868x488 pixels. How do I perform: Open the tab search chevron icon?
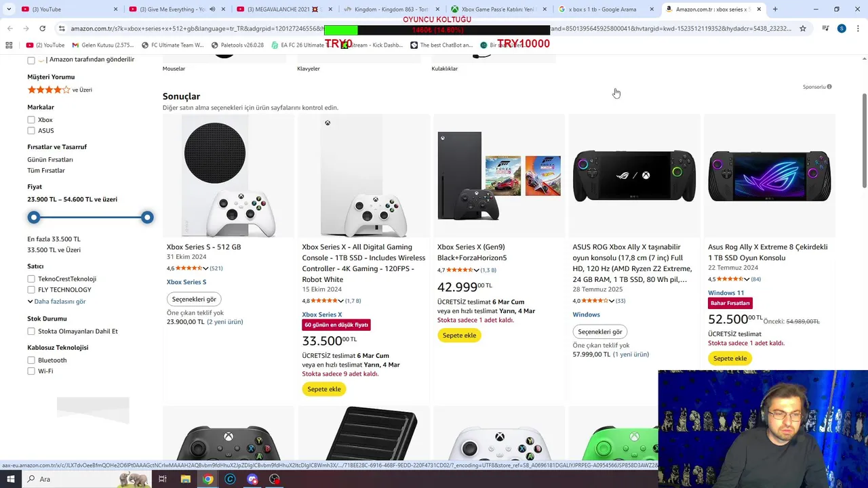(9, 9)
